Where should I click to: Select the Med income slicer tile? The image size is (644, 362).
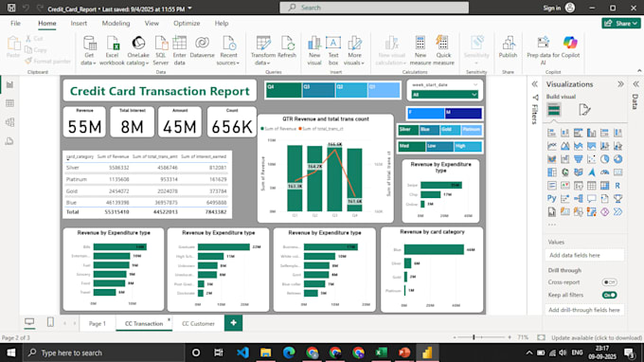coord(412,146)
